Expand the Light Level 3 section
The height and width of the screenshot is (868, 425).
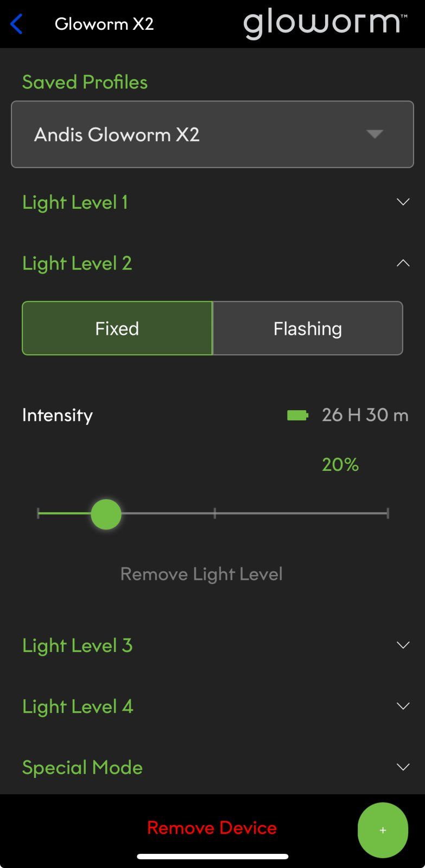point(212,646)
